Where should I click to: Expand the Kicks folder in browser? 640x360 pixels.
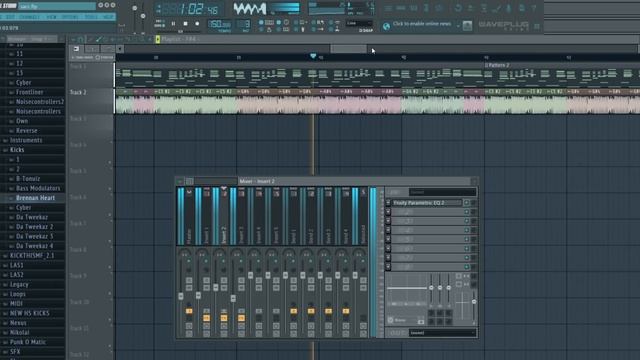(x=5, y=150)
